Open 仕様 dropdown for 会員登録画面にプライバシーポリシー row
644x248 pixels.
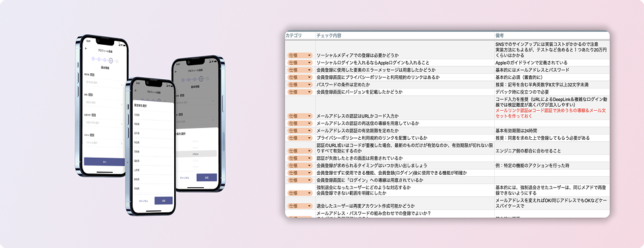tap(300, 77)
